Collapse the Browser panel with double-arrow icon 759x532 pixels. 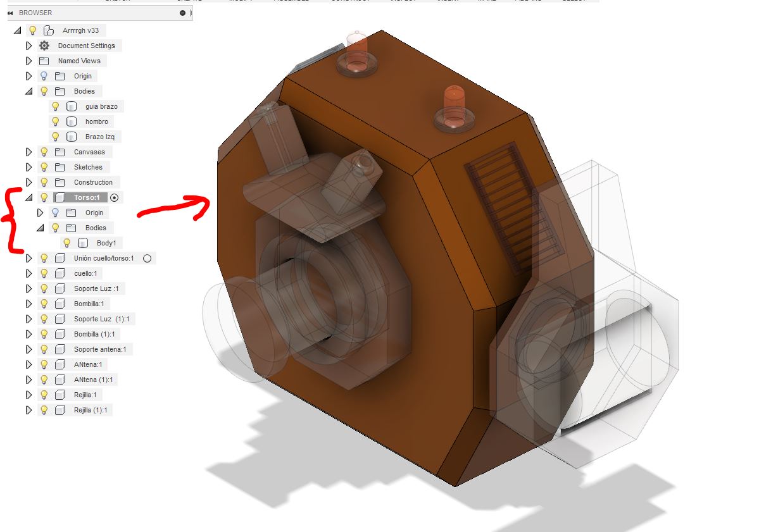click(x=11, y=13)
